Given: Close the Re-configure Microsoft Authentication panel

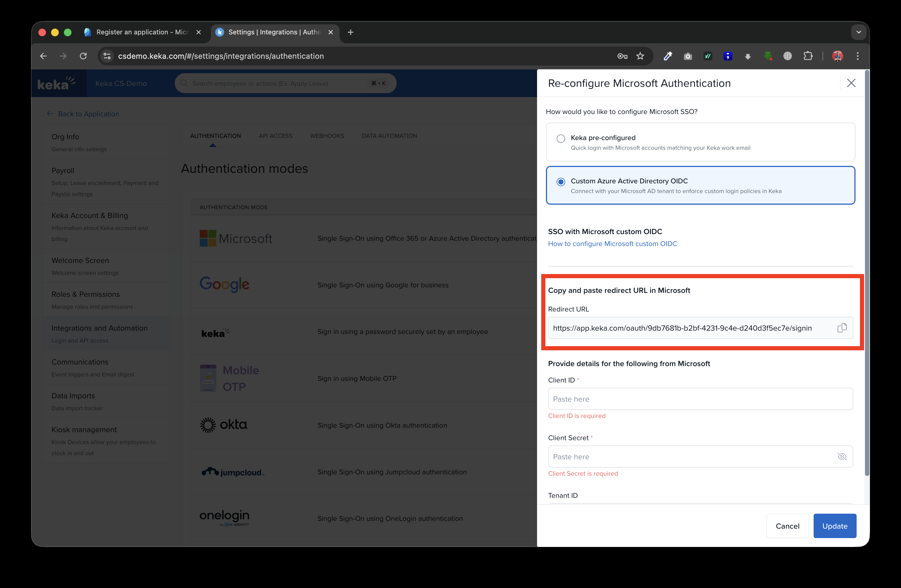Looking at the screenshot, I should (851, 83).
